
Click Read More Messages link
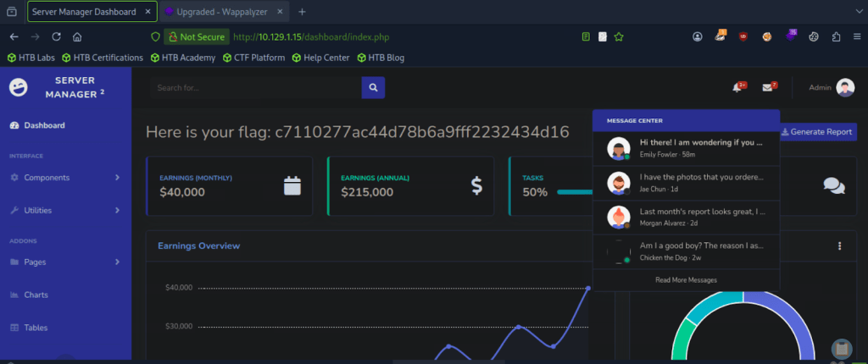coord(686,280)
